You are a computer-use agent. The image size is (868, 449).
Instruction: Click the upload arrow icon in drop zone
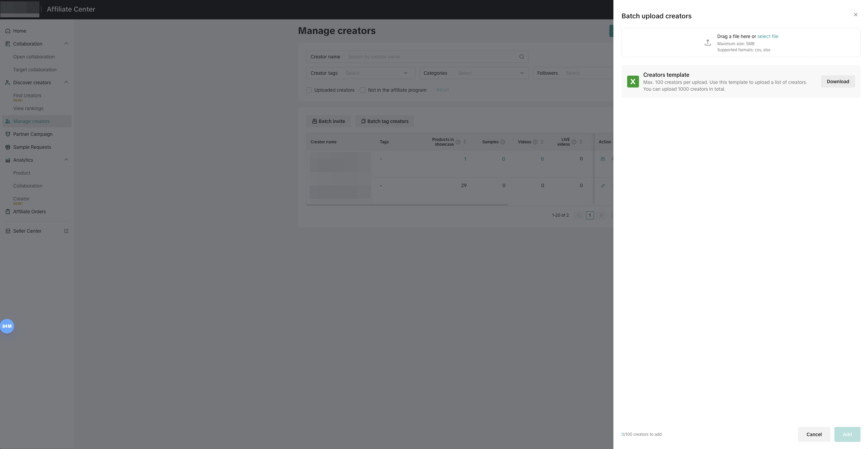[x=707, y=42]
